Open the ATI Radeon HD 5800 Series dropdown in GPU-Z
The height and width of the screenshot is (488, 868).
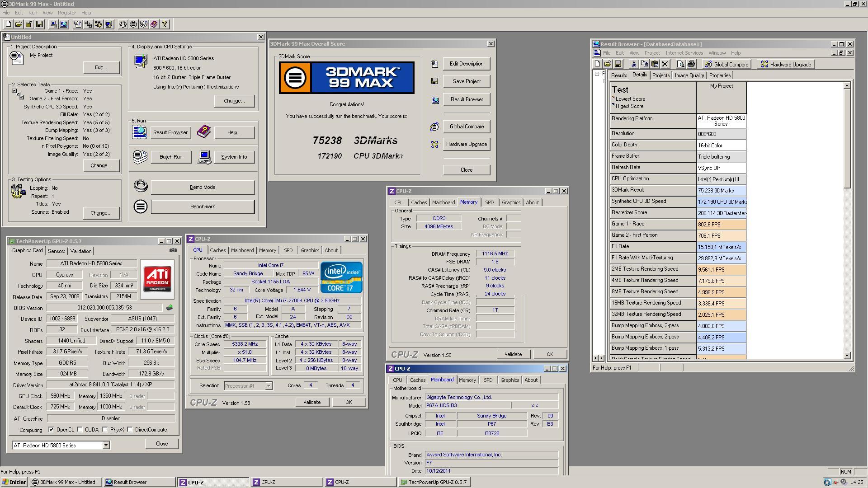tap(106, 446)
